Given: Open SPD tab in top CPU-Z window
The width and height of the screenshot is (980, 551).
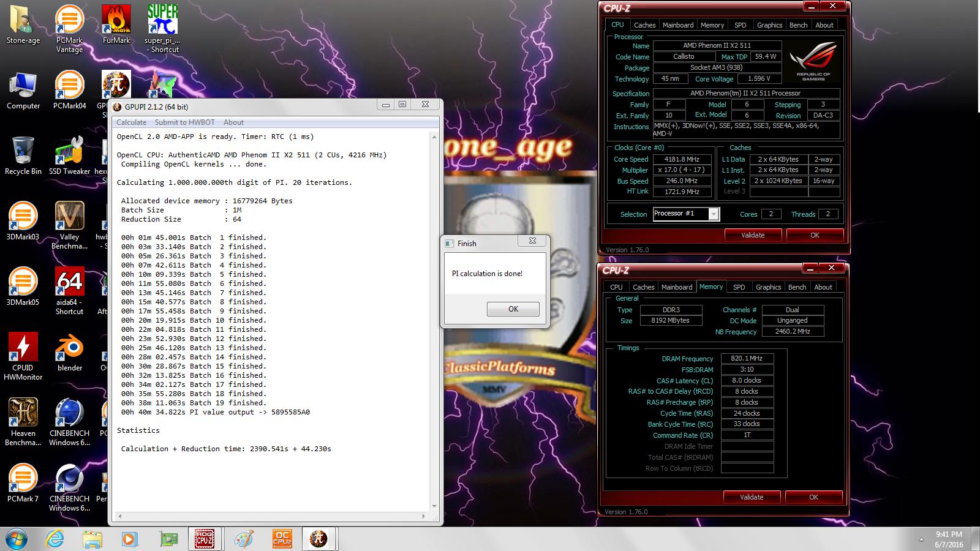Looking at the screenshot, I should tap(741, 25).
